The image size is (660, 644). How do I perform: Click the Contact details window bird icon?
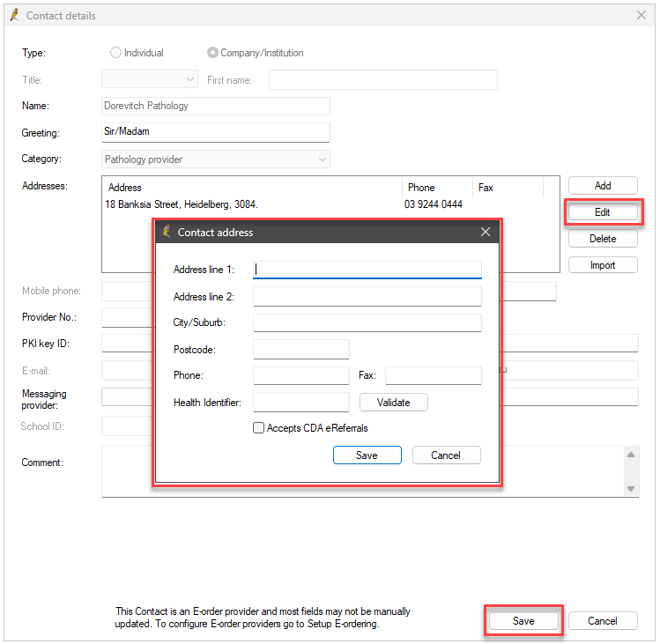[x=15, y=15]
